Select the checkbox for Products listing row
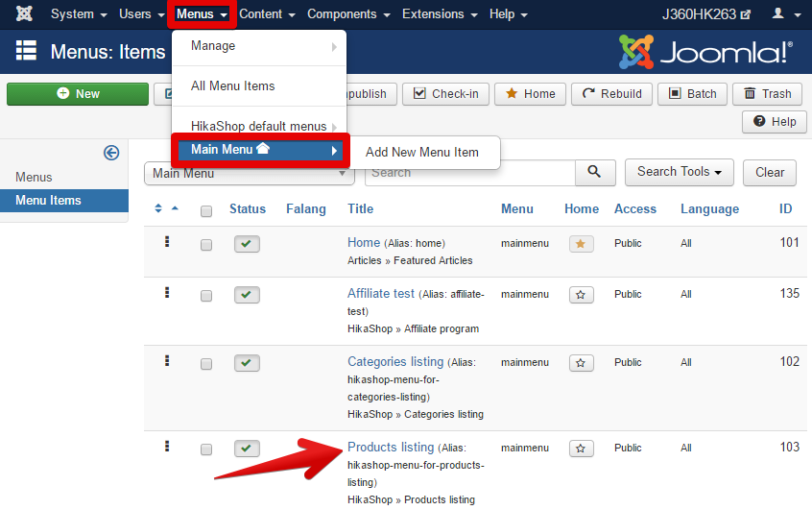 click(206, 449)
